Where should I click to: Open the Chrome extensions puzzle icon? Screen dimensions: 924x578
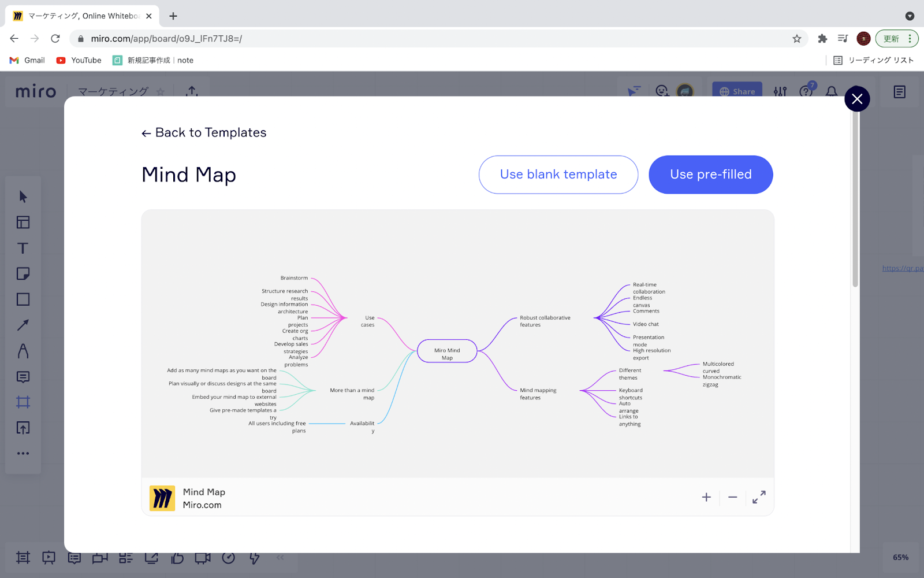pos(822,39)
